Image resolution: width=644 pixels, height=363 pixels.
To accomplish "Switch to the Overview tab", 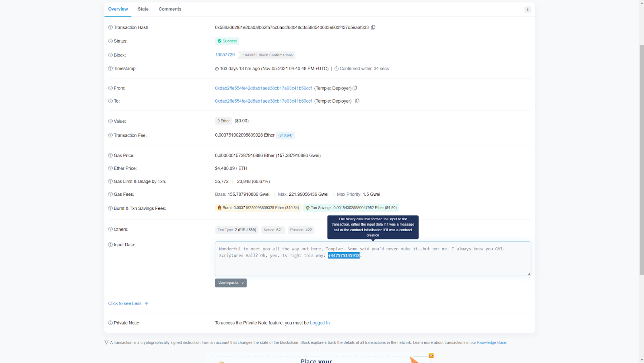I will click(x=118, y=9).
